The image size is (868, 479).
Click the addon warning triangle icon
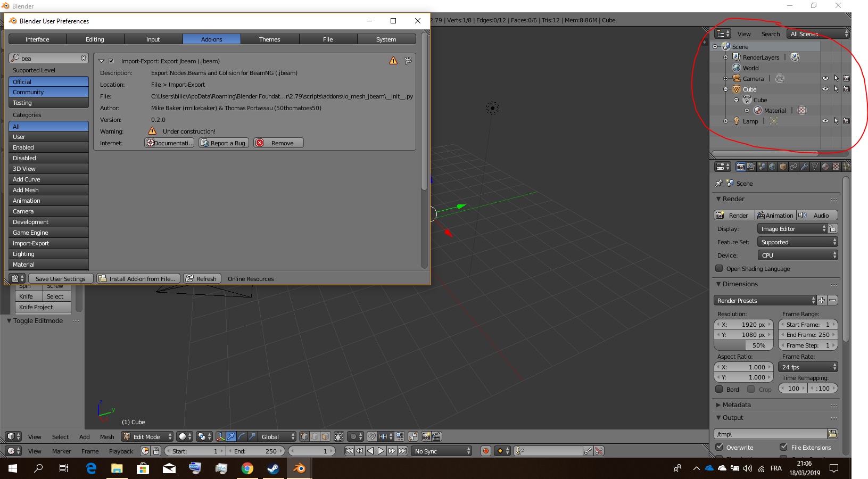coord(393,61)
